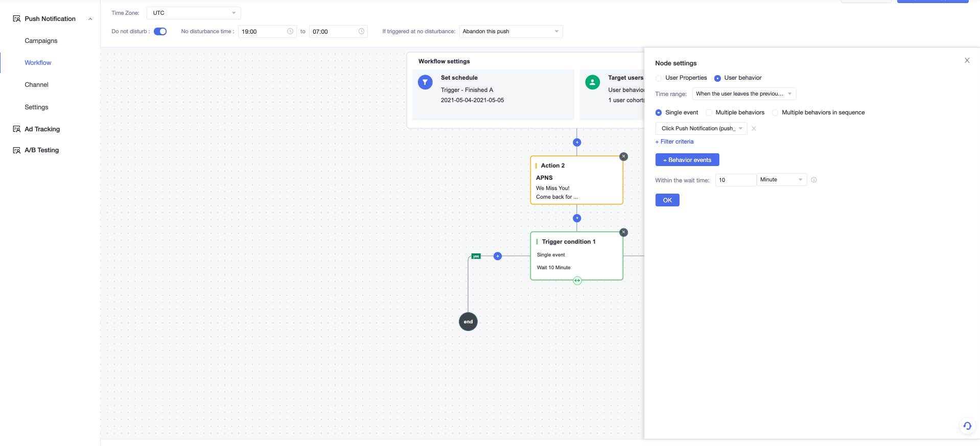Click the wait time value field
The width and height of the screenshot is (980, 446).
click(x=736, y=180)
